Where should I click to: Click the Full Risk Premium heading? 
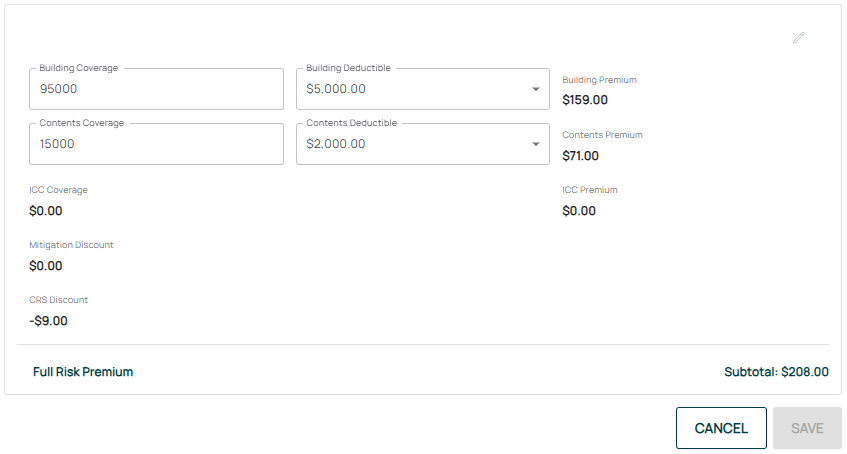(83, 372)
